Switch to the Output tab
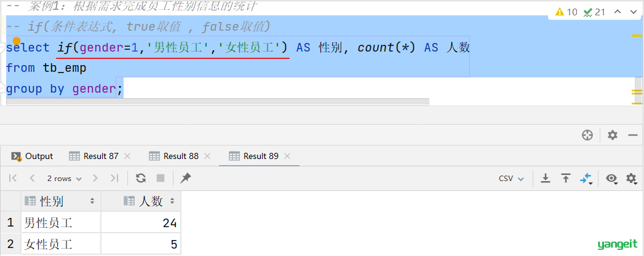 (x=32, y=156)
